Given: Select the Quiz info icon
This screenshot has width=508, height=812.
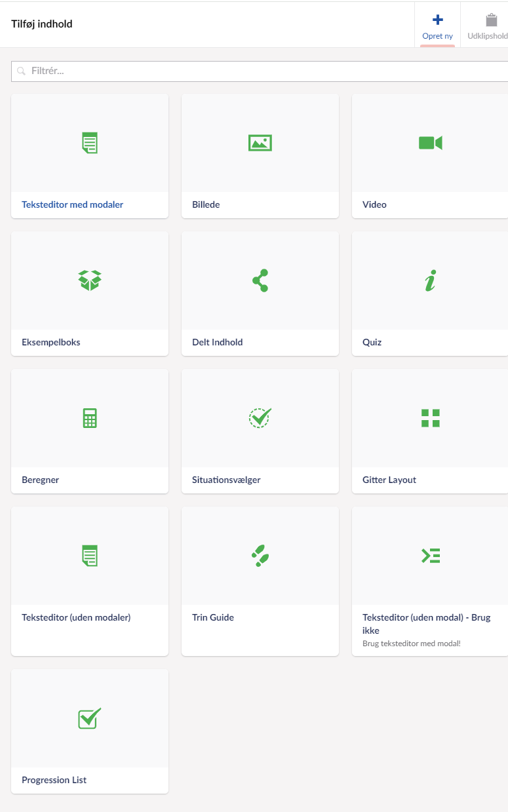Looking at the screenshot, I should pyautogui.click(x=430, y=280).
